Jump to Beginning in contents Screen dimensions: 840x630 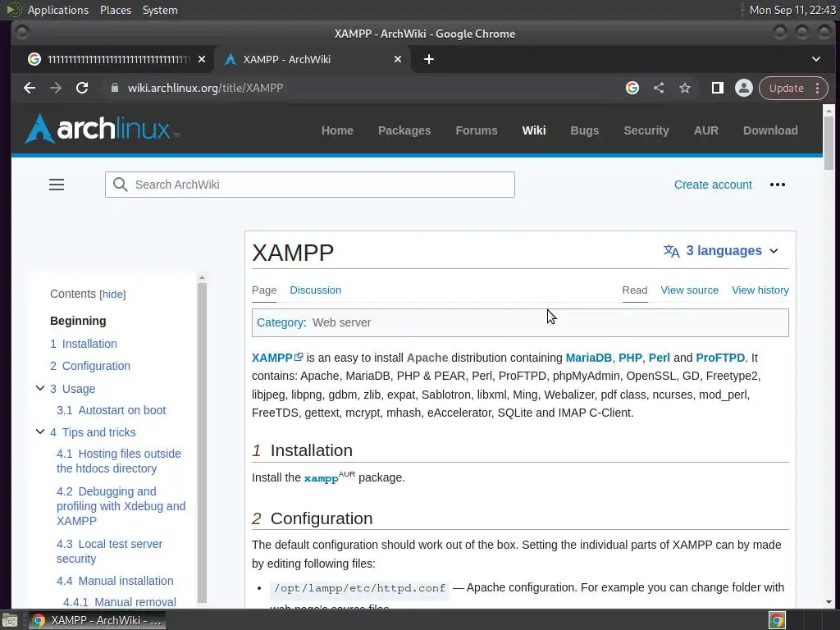pyautogui.click(x=78, y=321)
